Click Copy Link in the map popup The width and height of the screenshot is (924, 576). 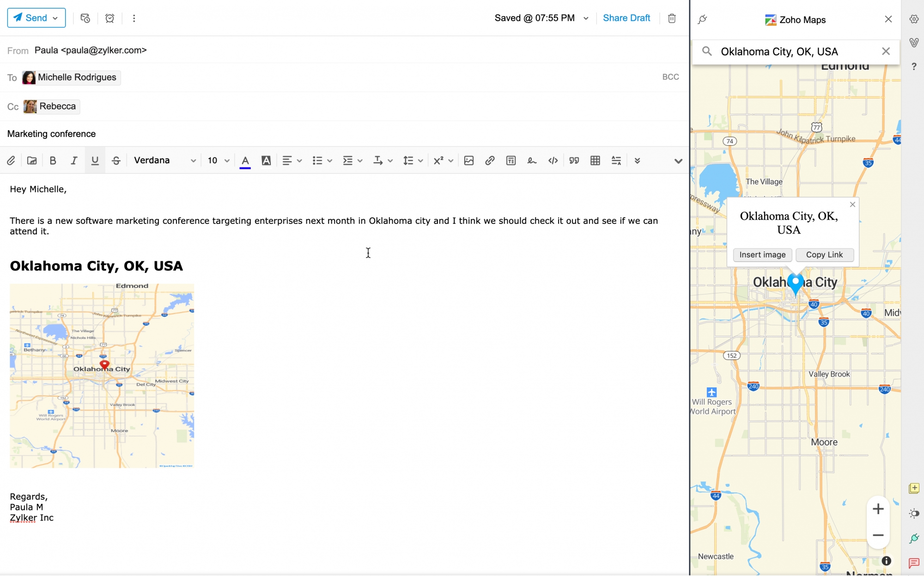825,255
